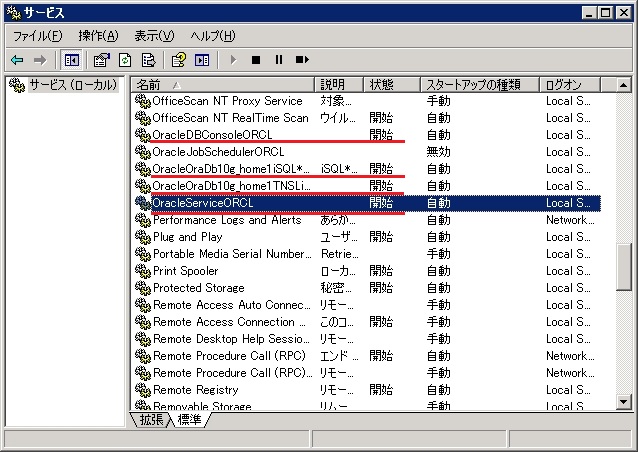The height and width of the screenshot is (452, 638).
Task: Sort by the スタートアップの種類 column header
Action: coord(478,85)
